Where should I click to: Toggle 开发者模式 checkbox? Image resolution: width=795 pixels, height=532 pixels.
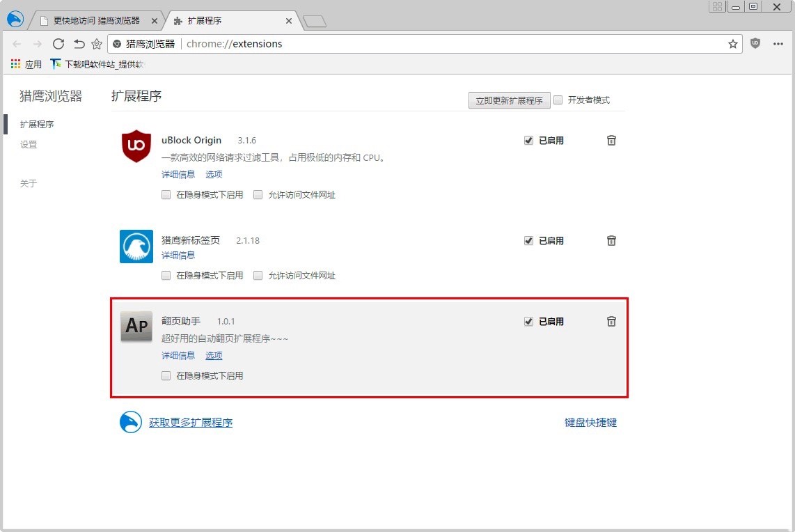[x=558, y=100]
